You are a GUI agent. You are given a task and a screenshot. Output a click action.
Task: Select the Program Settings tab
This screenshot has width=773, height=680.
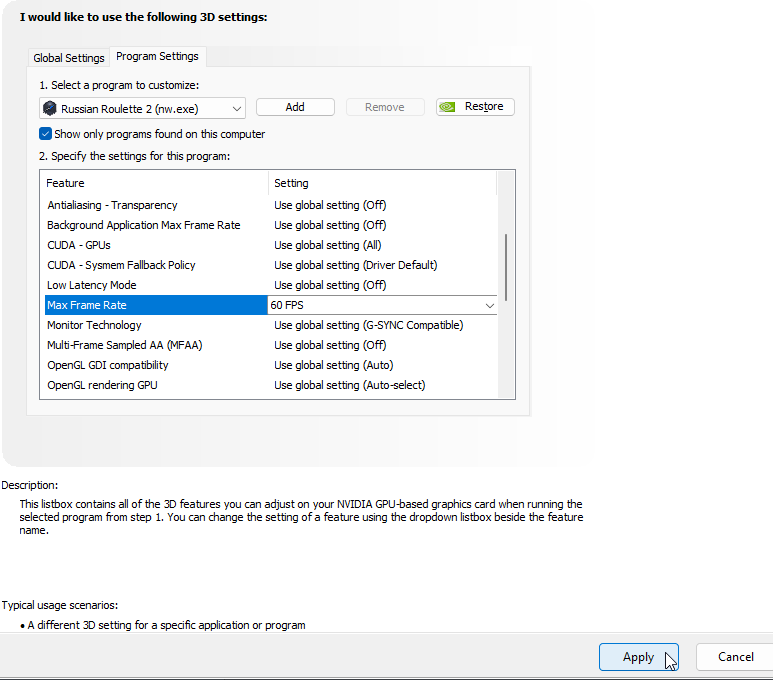click(x=157, y=56)
